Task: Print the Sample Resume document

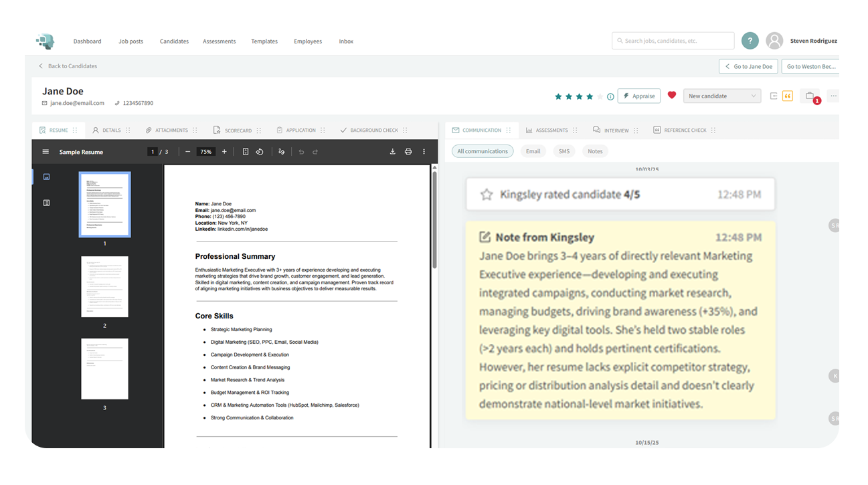Action: pyautogui.click(x=408, y=152)
